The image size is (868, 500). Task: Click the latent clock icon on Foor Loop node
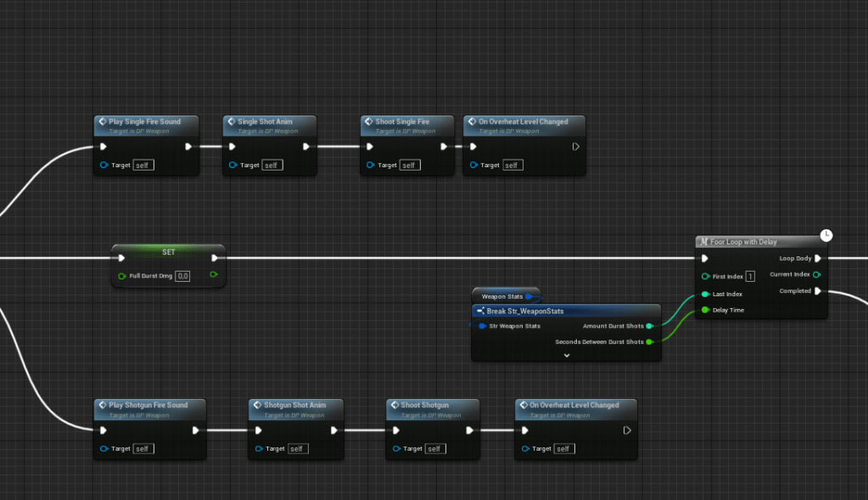826,235
